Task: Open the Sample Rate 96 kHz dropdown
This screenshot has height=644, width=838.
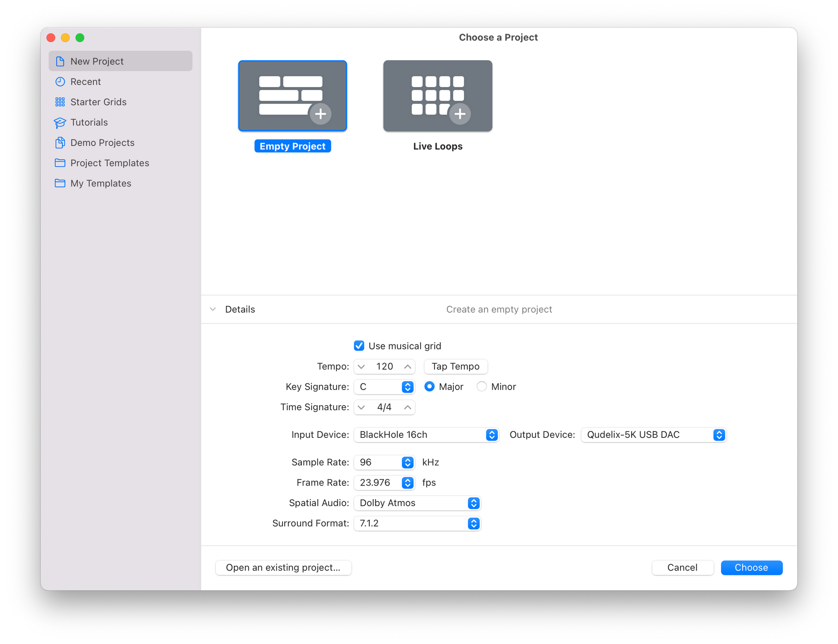Action: pos(384,462)
